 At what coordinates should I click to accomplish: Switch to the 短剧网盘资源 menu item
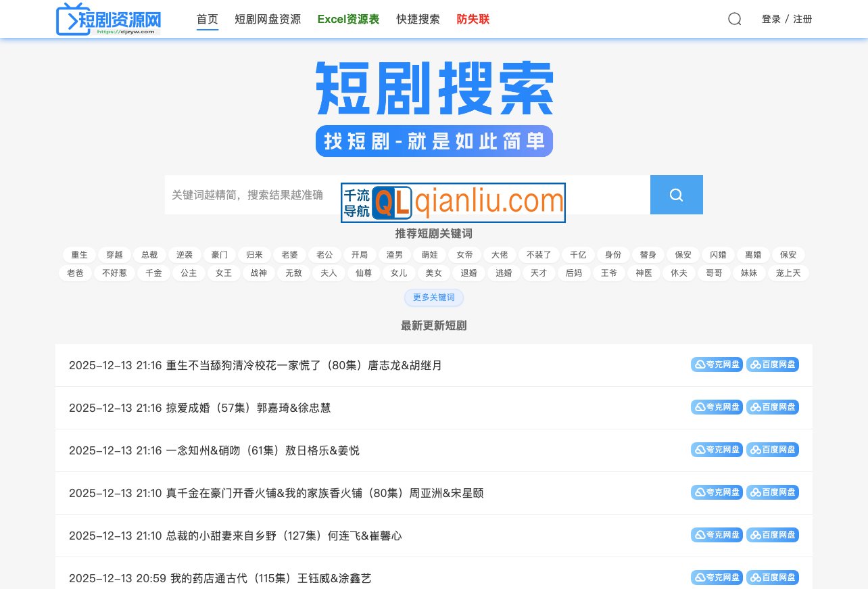267,19
